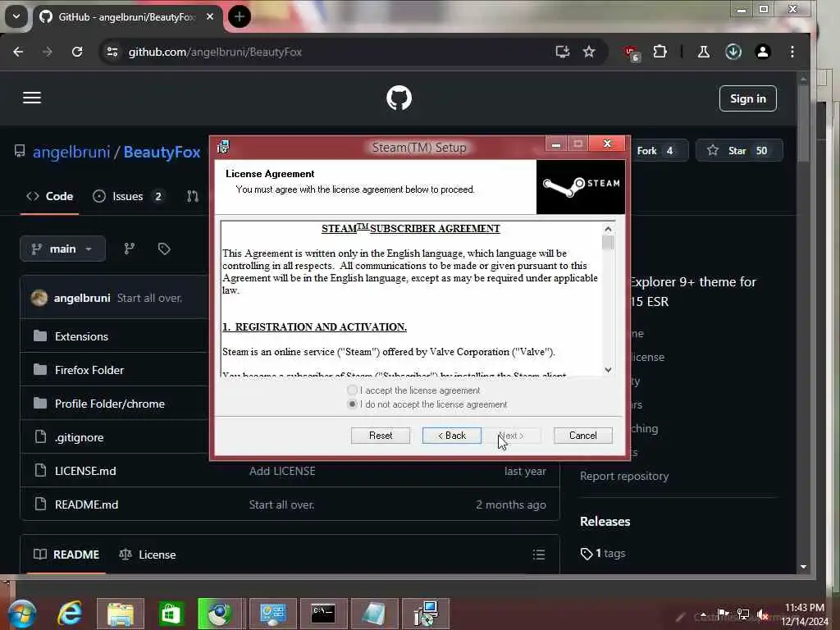Open the Extensions puzzle icon
The height and width of the screenshot is (630, 840).
[x=660, y=52]
